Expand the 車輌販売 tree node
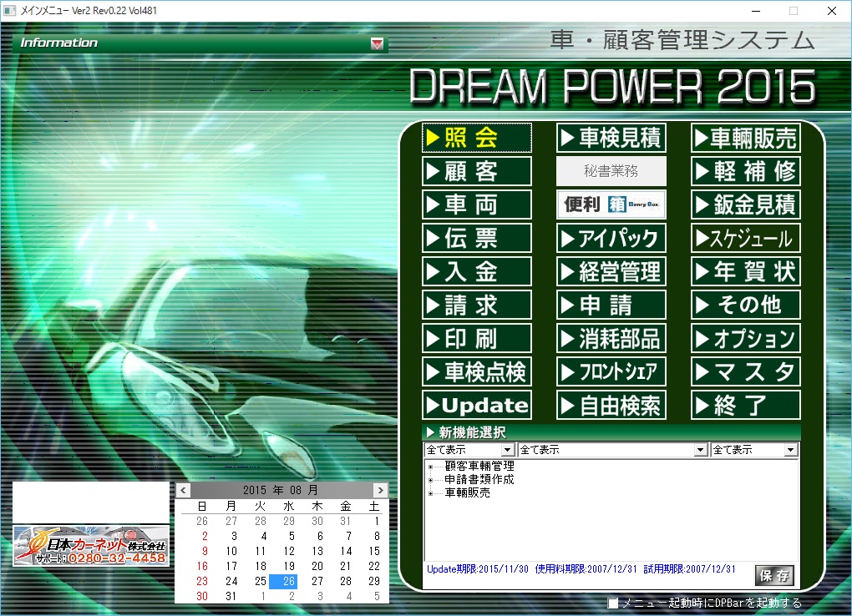The width and height of the screenshot is (852, 616). point(430,493)
